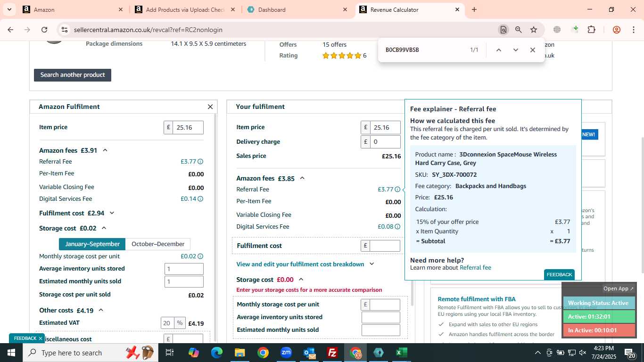Open the notifications center icon
This screenshot has height=362, width=644.
tap(630, 353)
